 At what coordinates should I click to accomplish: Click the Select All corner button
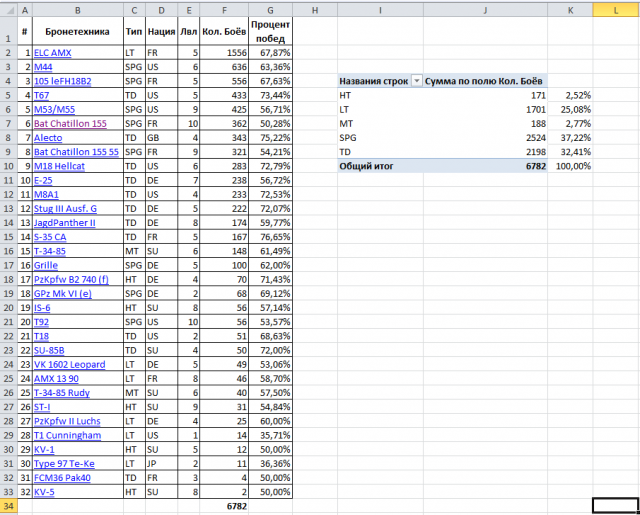9,9
